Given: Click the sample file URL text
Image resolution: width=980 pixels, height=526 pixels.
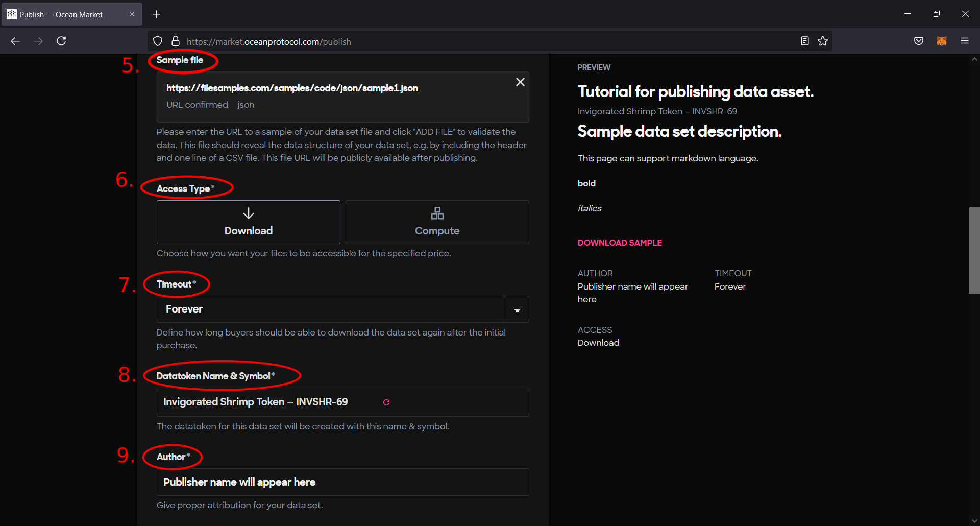Looking at the screenshot, I should click(x=292, y=88).
